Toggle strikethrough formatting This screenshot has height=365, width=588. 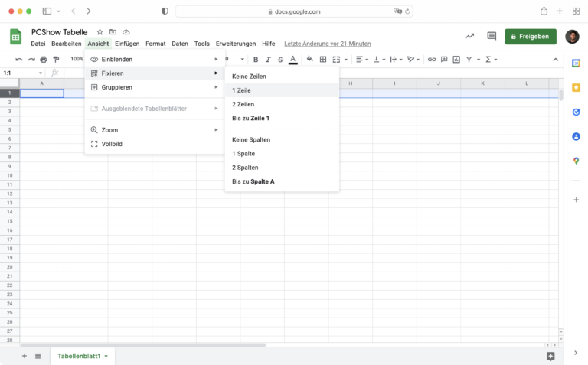pos(280,60)
